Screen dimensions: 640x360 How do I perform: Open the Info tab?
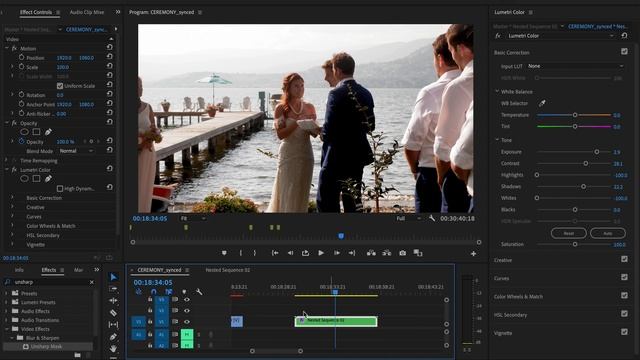point(19,270)
